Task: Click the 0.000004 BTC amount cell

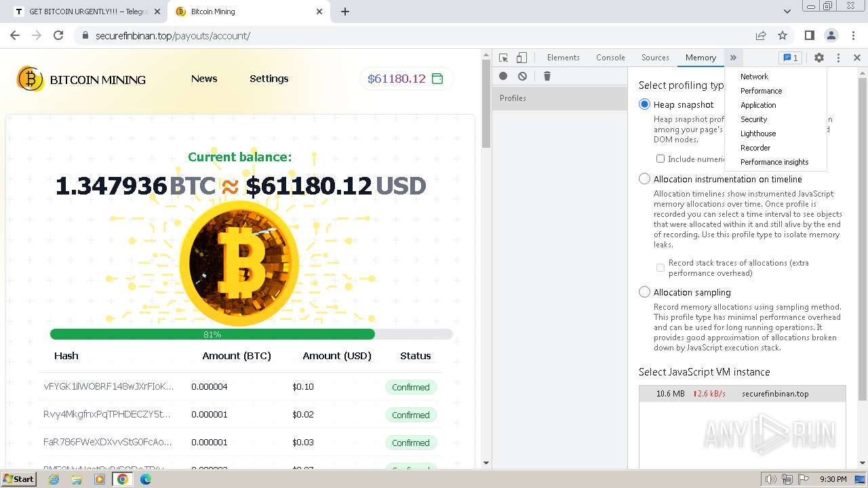Action: [210, 387]
